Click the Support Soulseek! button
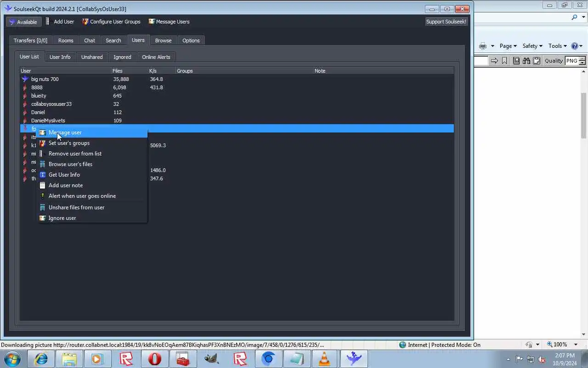The height and width of the screenshot is (368, 588). pyautogui.click(x=446, y=22)
